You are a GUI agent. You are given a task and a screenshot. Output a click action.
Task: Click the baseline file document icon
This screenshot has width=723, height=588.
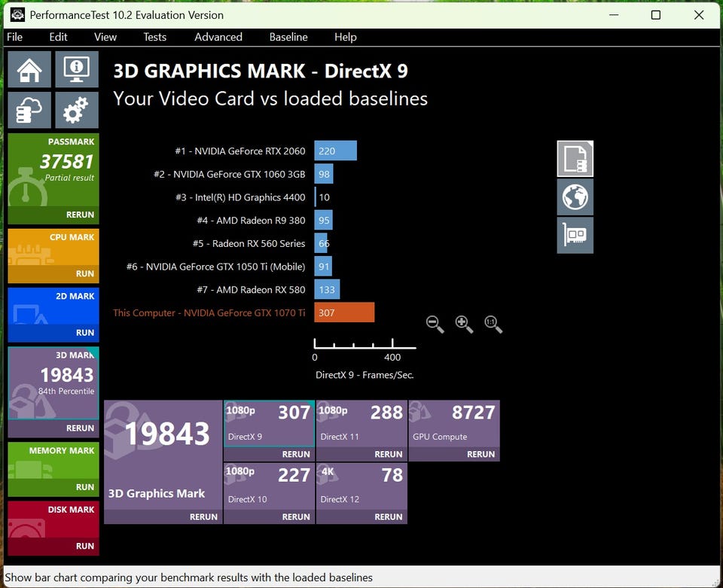click(x=575, y=159)
